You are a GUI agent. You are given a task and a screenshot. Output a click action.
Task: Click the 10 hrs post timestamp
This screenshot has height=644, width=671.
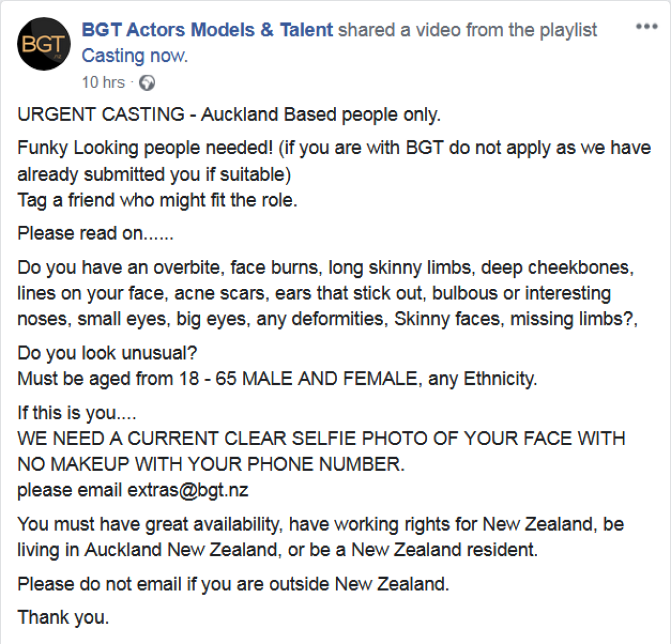(103, 83)
